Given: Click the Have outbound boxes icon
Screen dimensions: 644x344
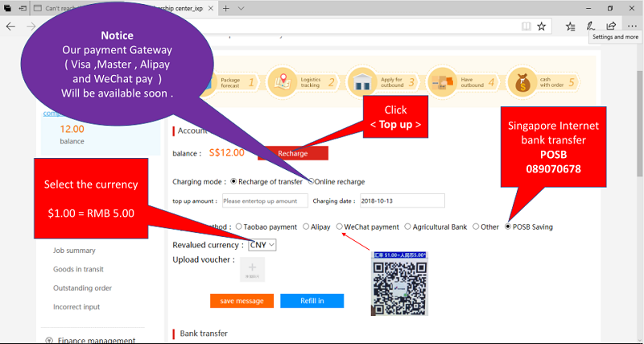Looking at the screenshot, I should click(442, 81).
